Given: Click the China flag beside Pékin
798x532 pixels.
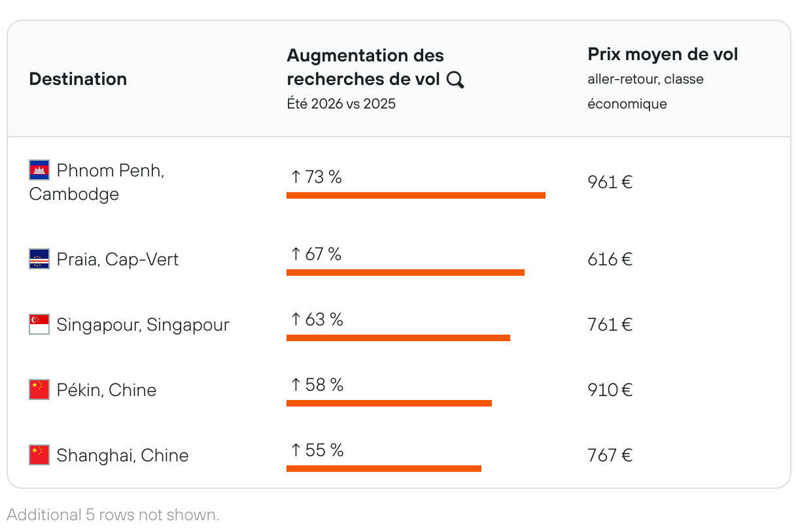Looking at the screenshot, I should click(x=39, y=390).
